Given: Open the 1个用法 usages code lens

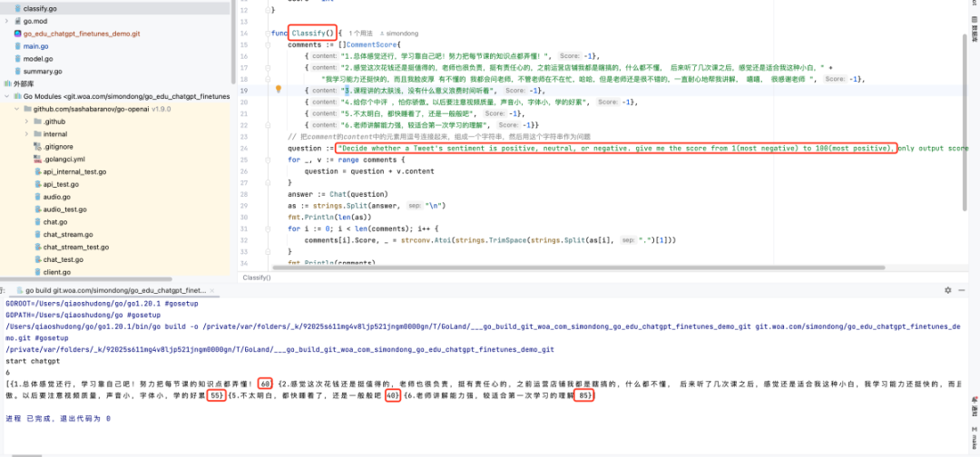Looking at the screenshot, I should pyautogui.click(x=361, y=33).
